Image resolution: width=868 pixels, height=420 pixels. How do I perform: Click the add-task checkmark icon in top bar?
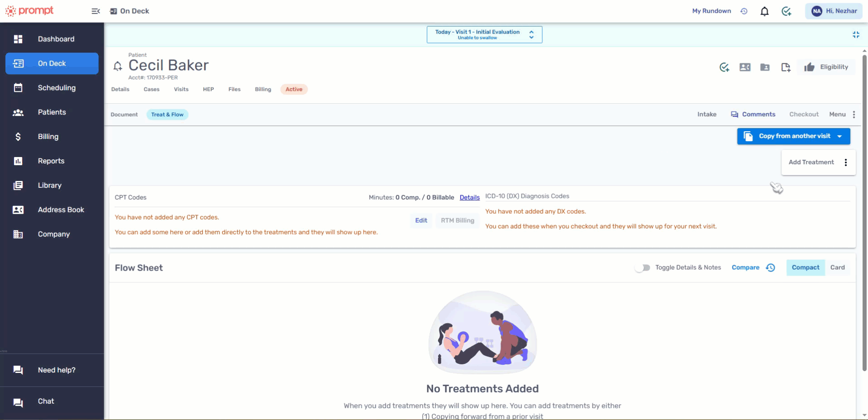786,11
